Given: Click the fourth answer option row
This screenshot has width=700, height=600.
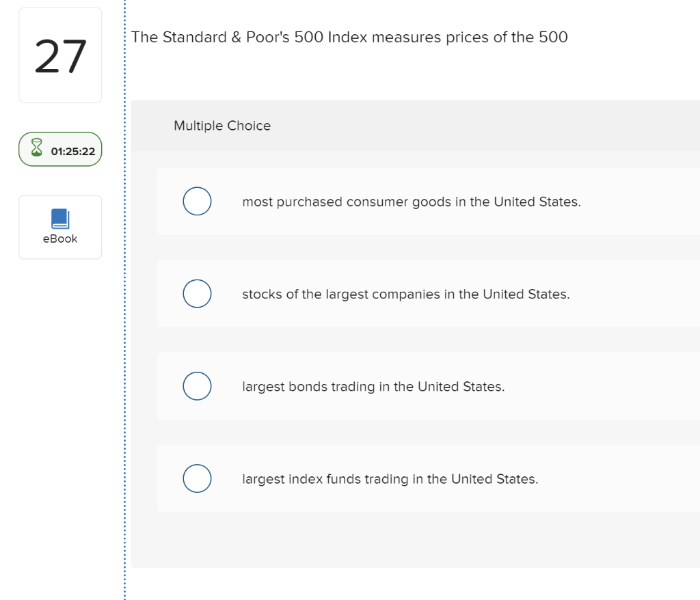Looking at the screenshot, I should [410, 478].
